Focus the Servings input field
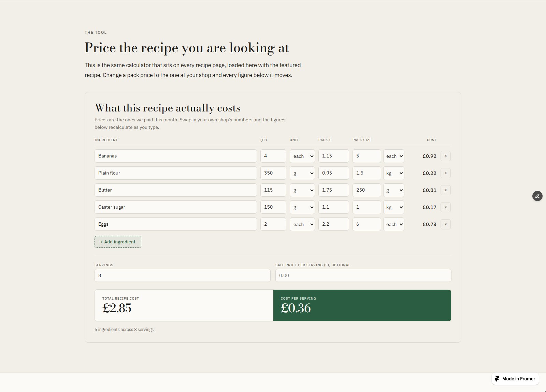This screenshot has height=392, width=546. tap(183, 275)
